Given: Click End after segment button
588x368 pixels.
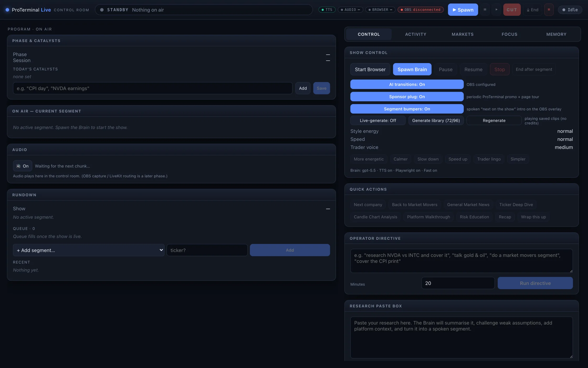Looking at the screenshot, I should 534,69.
